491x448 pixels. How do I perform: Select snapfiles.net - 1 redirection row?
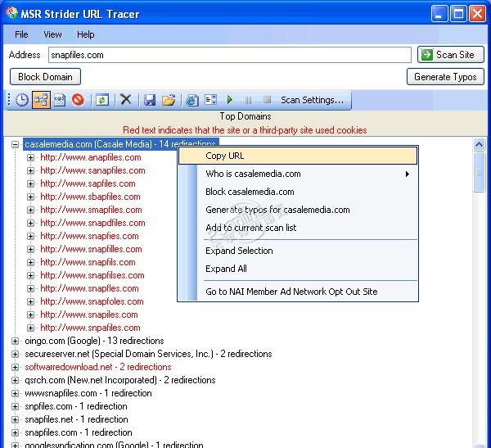click(76, 419)
